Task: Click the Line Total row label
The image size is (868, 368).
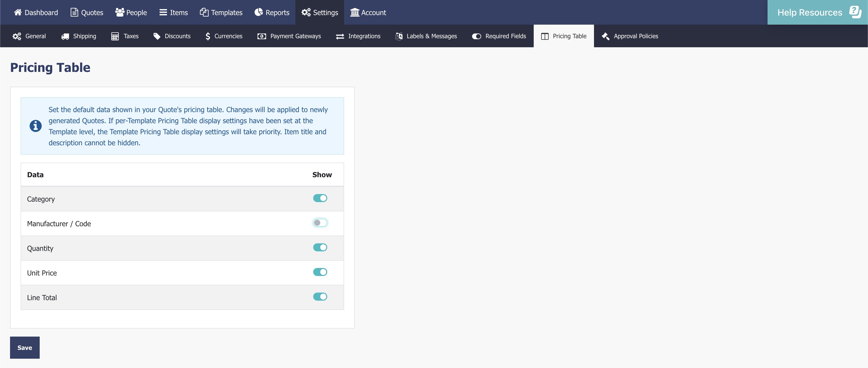Action: coord(42,298)
